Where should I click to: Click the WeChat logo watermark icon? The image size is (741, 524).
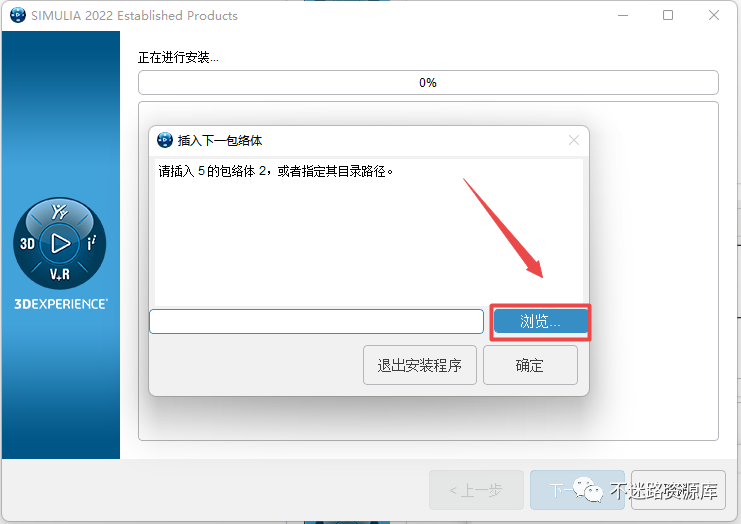pos(587,490)
